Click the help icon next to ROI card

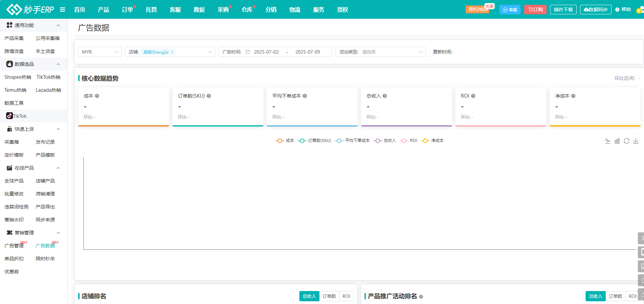point(473,96)
